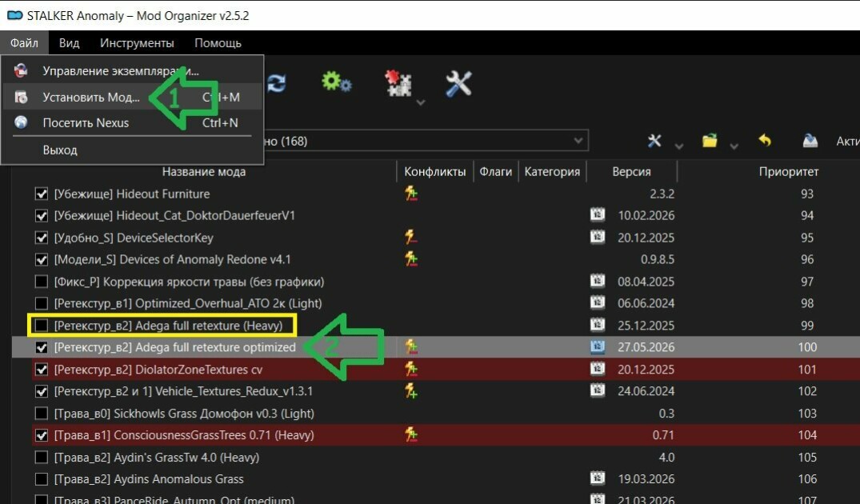Click the globe icon beside Посетить Nexus

(21, 122)
